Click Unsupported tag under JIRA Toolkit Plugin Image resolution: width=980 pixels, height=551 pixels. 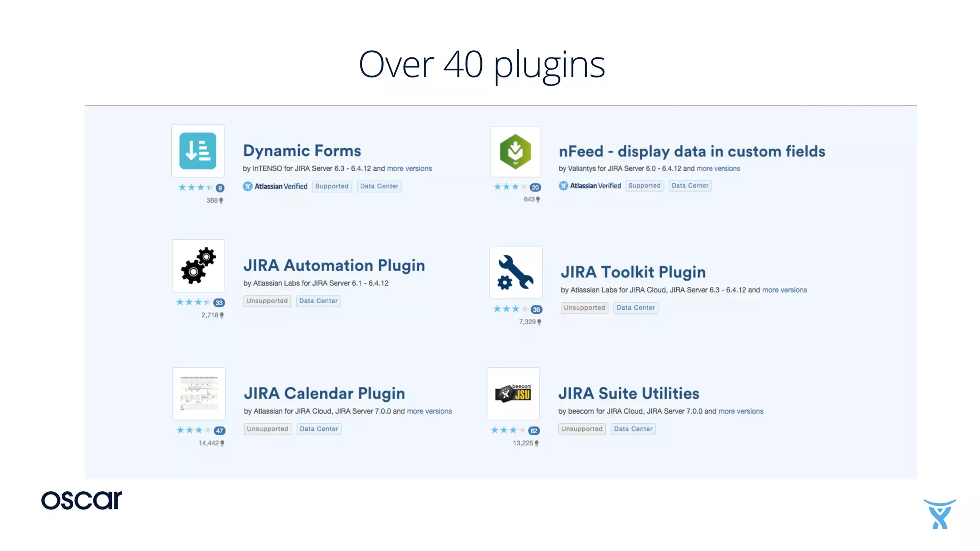584,308
